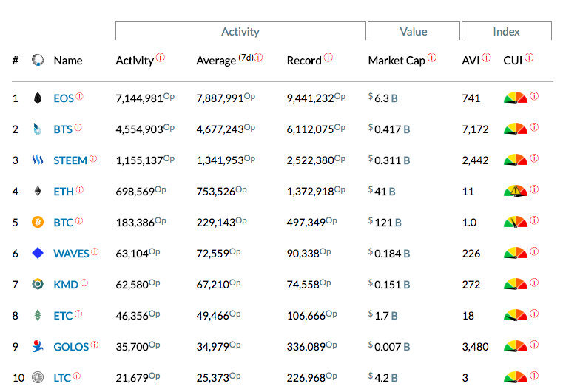Click the green ETC coin logo
Screen dimensions: 563x392
click(38, 315)
